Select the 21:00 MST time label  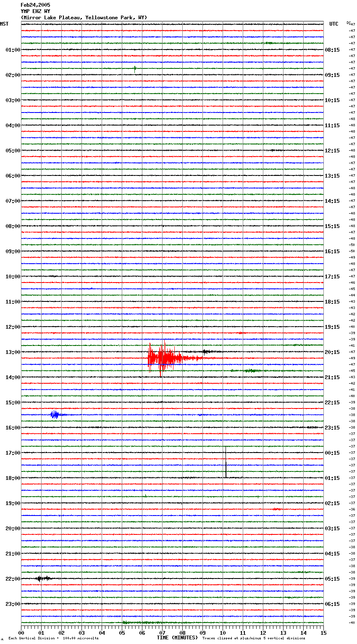[x=13, y=554]
